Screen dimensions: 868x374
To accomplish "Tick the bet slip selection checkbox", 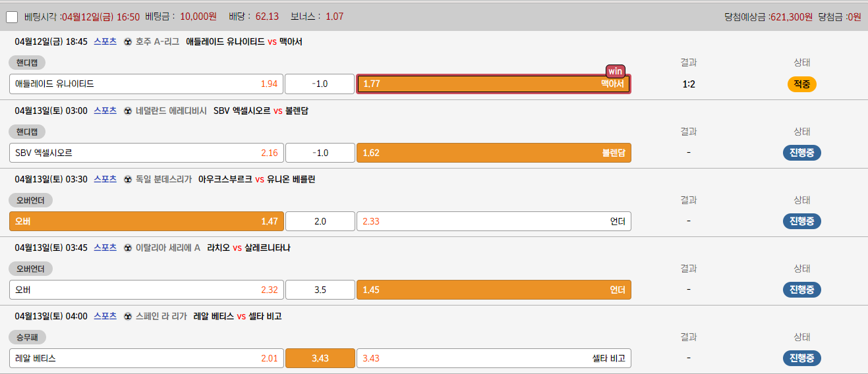I will point(12,17).
